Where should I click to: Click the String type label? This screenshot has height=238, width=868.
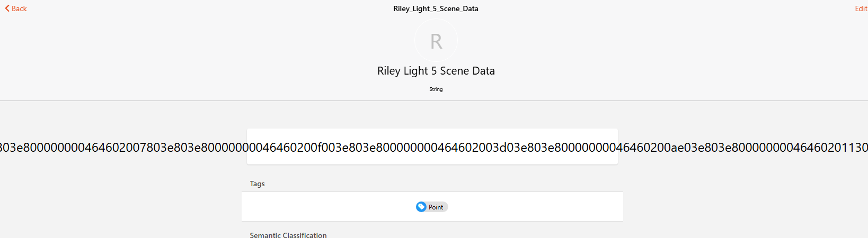436,89
